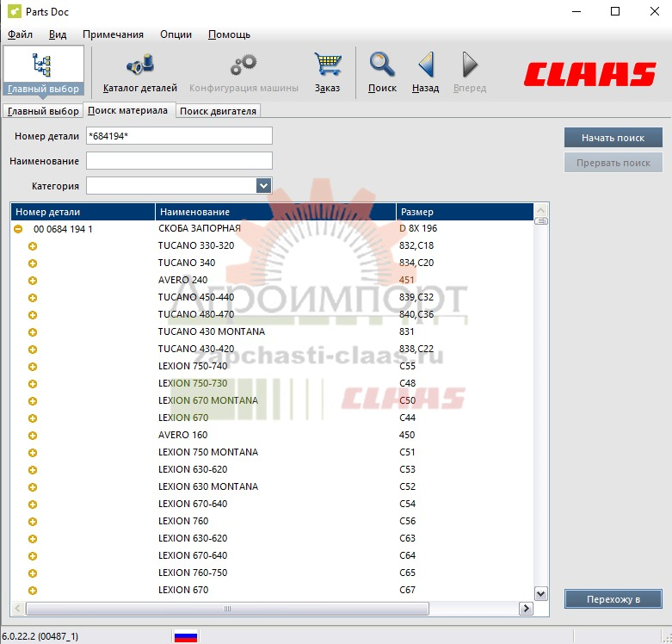This screenshot has width=672, height=644.
Task: Sort by the Наименование column header
Action: click(275, 212)
